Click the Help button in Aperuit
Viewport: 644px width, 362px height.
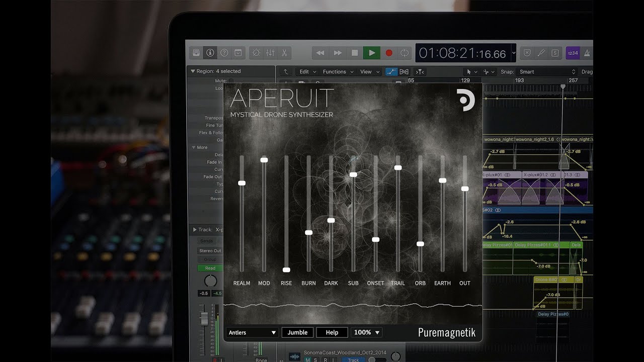click(x=332, y=332)
